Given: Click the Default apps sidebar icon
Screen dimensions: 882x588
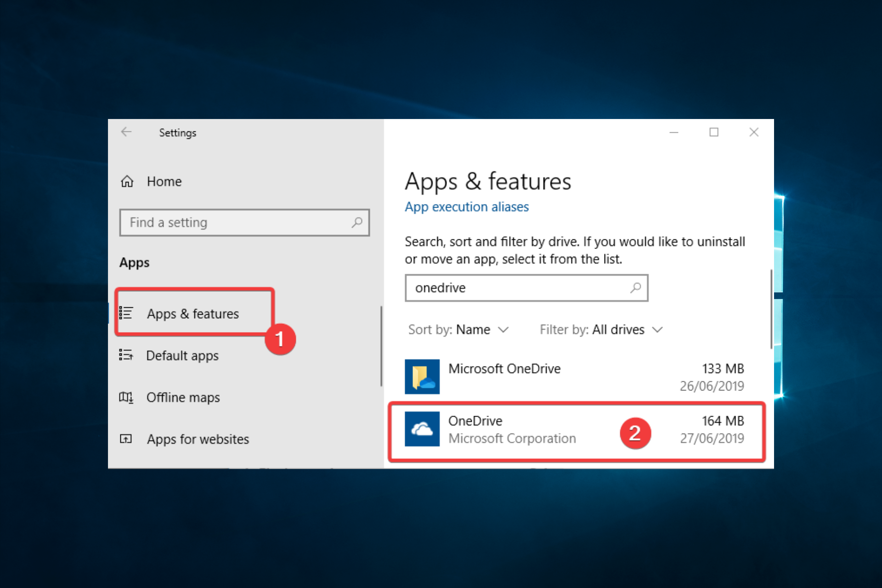Looking at the screenshot, I should click(x=126, y=355).
